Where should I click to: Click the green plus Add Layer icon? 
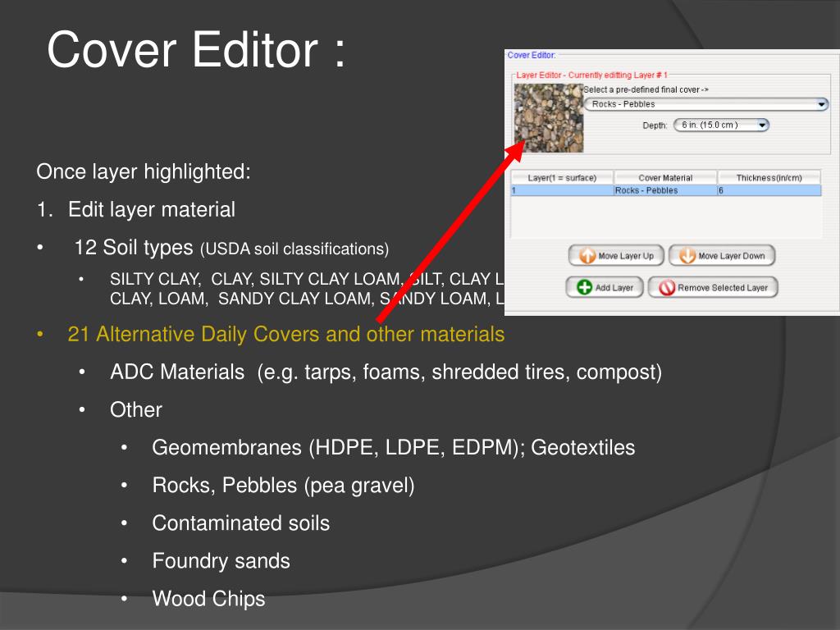pyautogui.click(x=584, y=287)
